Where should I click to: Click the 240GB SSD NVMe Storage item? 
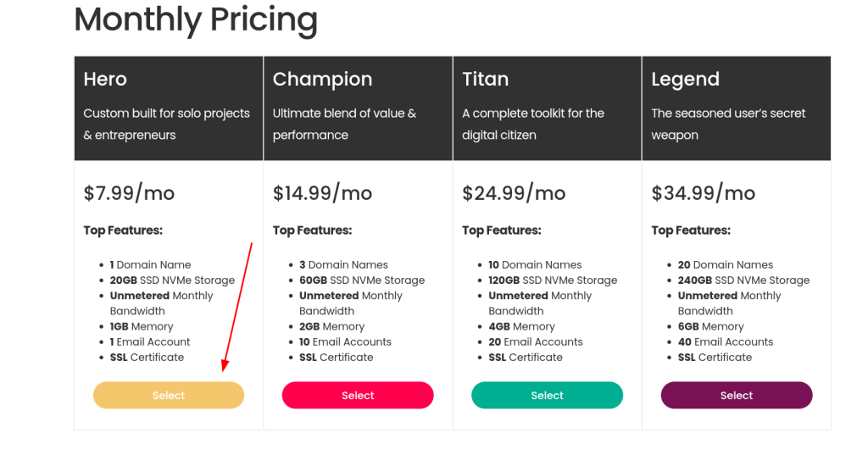(743, 280)
